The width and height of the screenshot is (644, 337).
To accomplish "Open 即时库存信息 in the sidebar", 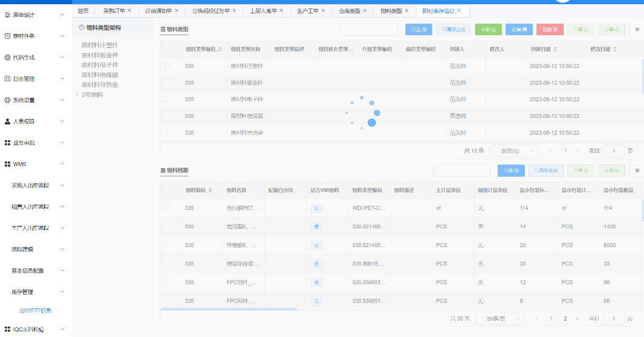I will (35, 311).
